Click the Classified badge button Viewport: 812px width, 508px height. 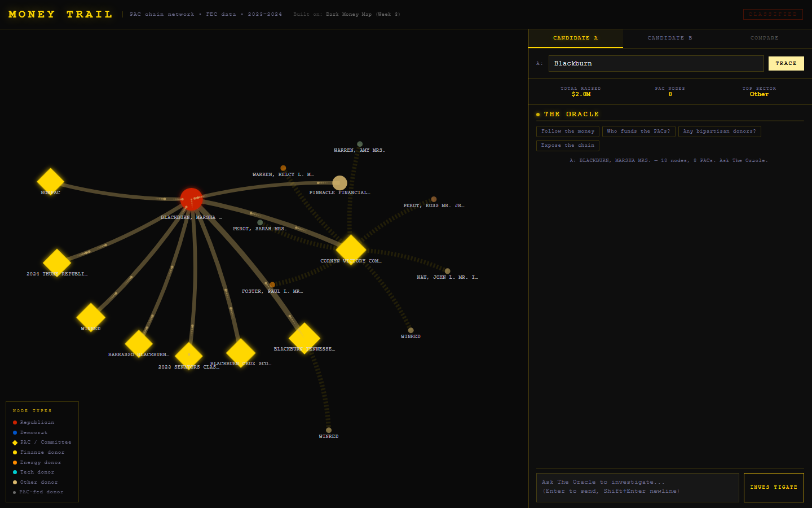click(x=773, y=14)
